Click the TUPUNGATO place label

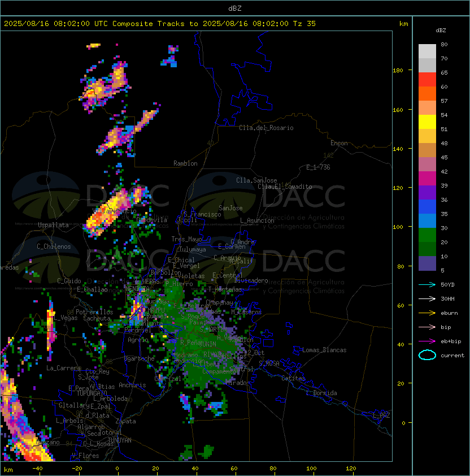(x=92, y=393)
